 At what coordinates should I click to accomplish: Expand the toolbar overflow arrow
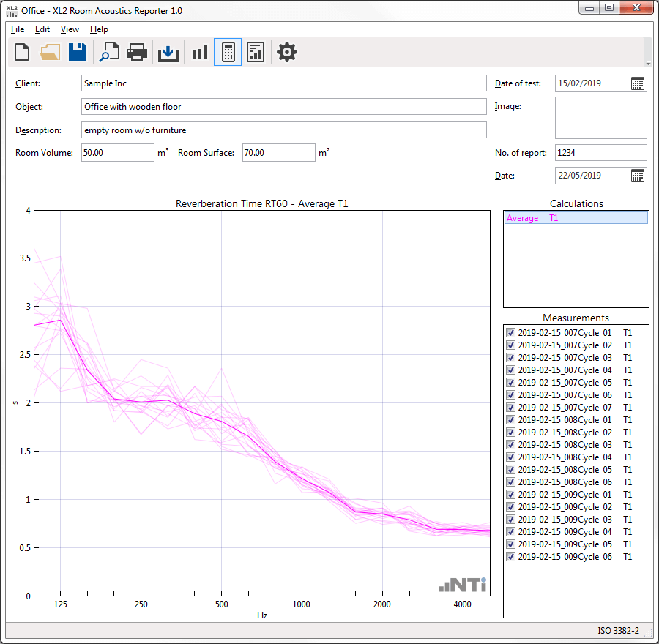coord(647,63)
